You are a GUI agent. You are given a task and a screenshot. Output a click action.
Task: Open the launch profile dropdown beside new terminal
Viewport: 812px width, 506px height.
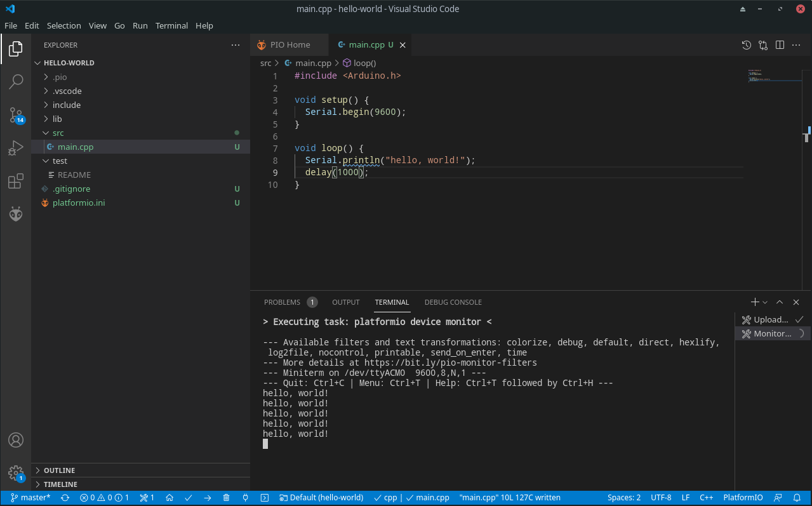tap(765, 302)
